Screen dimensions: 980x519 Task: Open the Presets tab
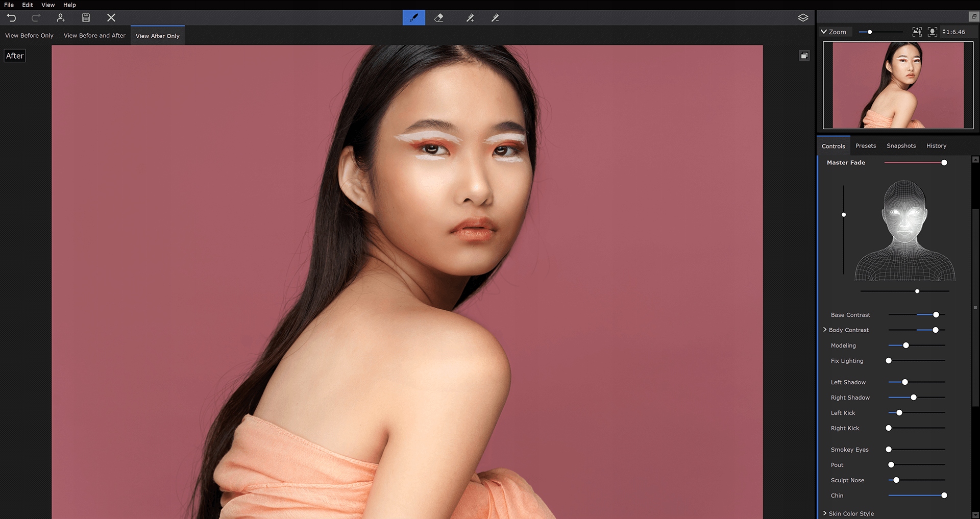pyautogui.click(x=866, y=146)
